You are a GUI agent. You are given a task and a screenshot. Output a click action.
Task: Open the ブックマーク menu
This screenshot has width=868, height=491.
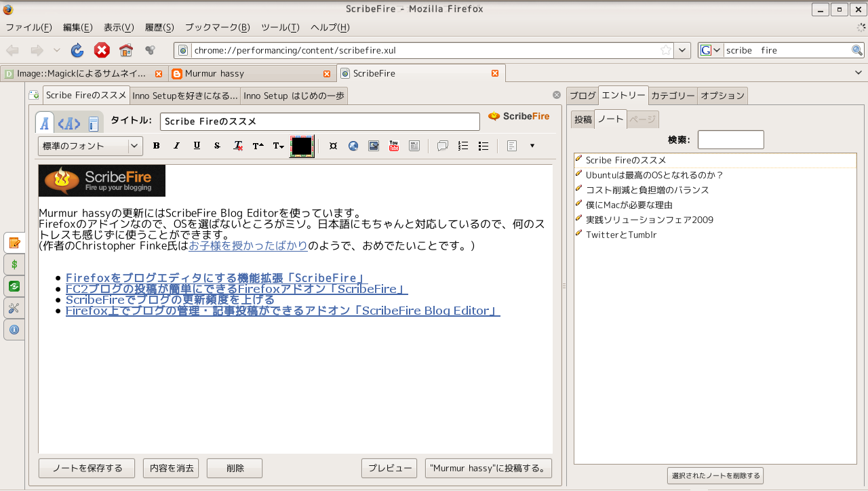click(x=218, y=28)
